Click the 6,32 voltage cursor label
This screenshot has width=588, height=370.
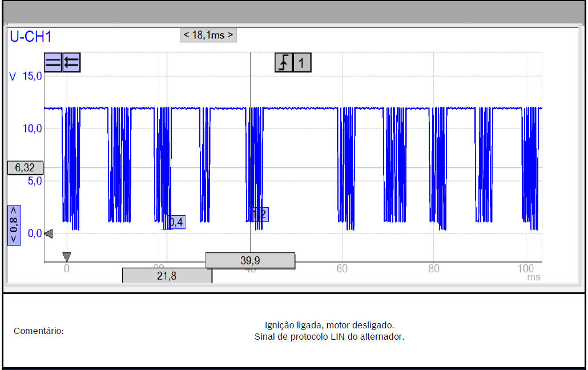tap(26, 168)
